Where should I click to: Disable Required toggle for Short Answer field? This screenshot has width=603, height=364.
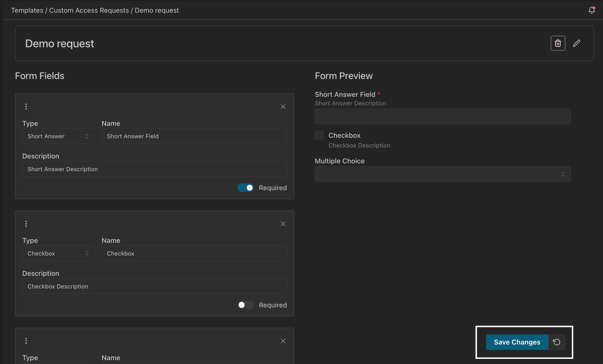(x=246, y=188)
